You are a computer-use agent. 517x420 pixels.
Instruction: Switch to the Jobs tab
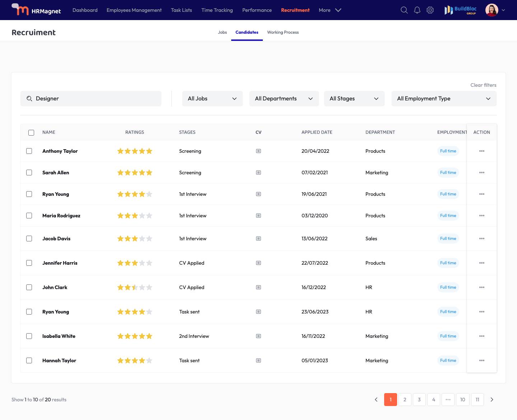click(222, 32)
